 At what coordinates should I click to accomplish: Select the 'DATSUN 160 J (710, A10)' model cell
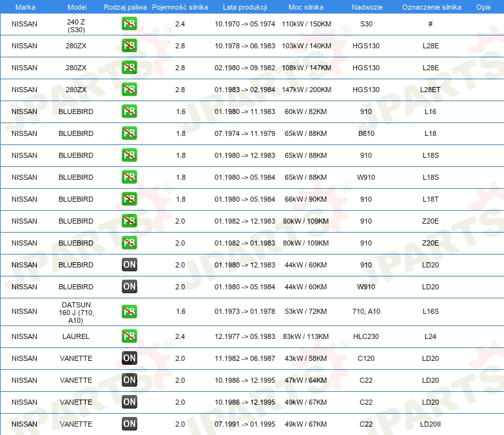pyautogui.click(x=76, y=313)
